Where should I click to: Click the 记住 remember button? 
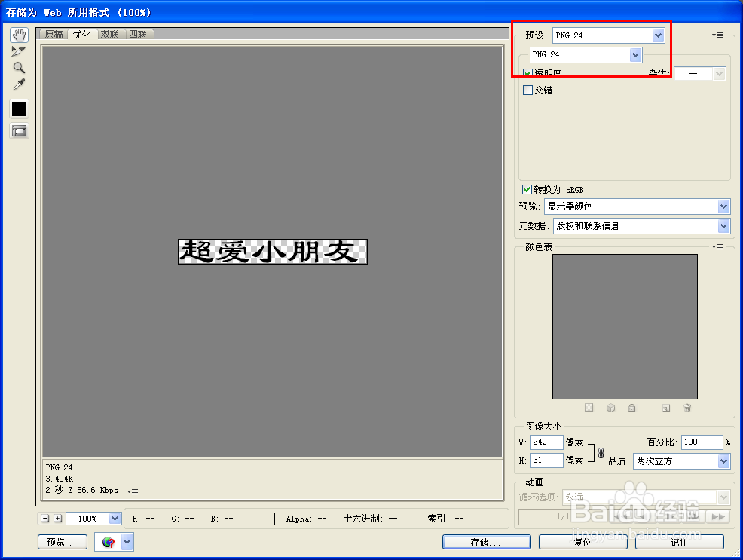[x=679, y=542]
